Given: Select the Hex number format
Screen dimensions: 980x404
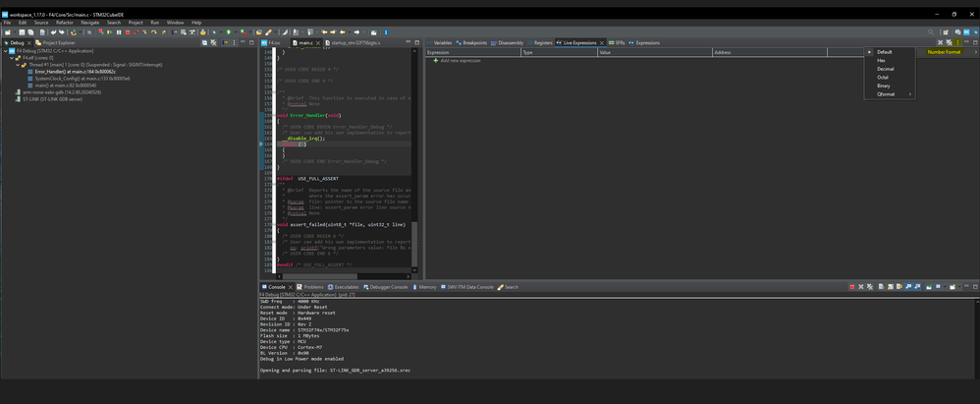Looking at the screenshot, I should [x=881, y=61].
